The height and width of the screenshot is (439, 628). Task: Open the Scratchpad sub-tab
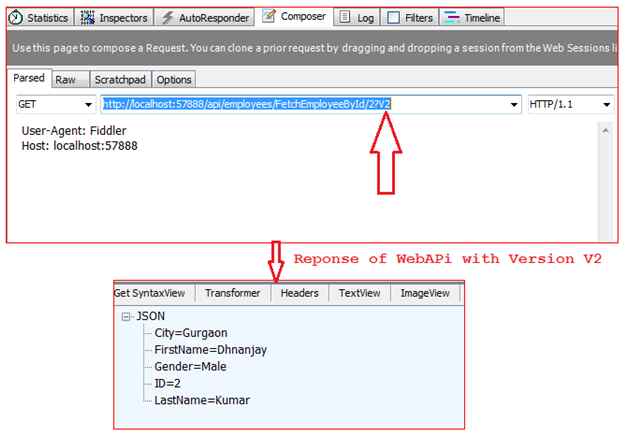121,79
